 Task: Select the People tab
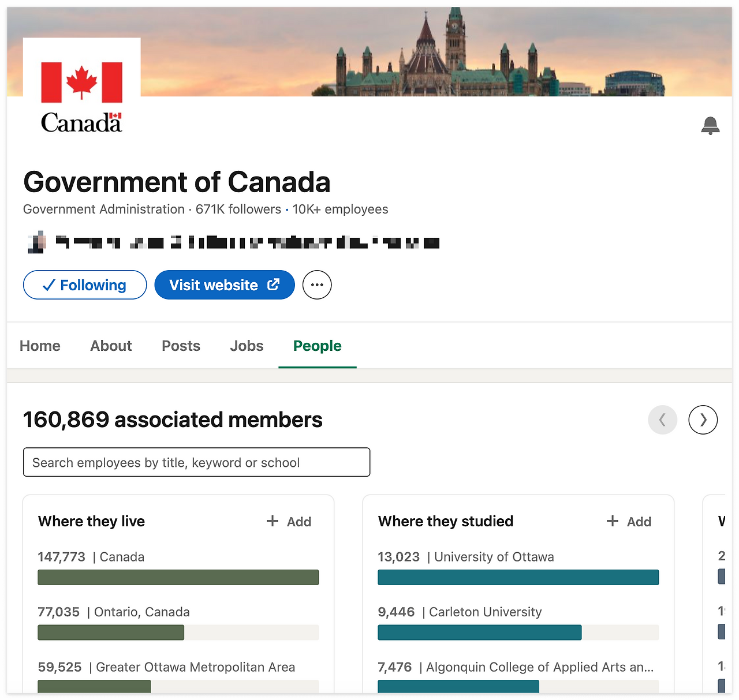(x=318, y=346)
